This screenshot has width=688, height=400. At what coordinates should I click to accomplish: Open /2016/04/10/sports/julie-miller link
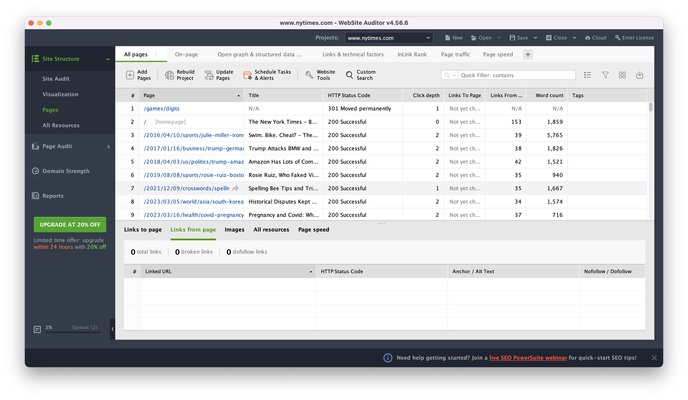point(194,135)
